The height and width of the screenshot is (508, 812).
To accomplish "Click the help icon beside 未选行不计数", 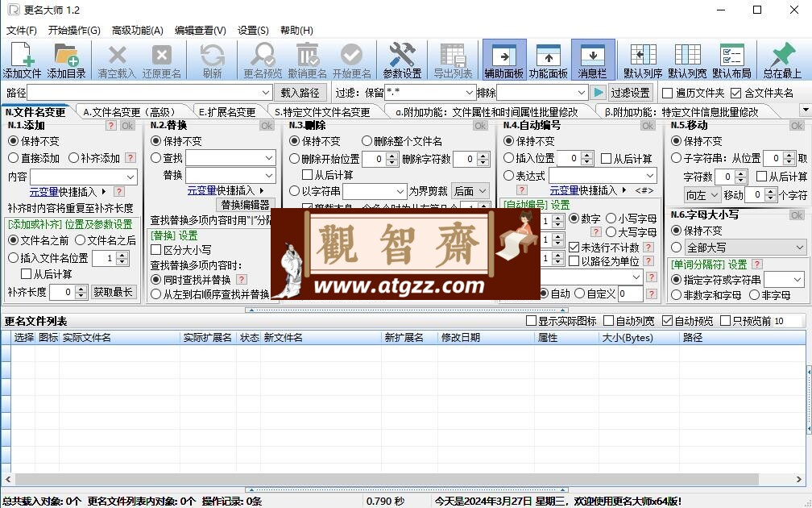I will (x=648, y=248).
